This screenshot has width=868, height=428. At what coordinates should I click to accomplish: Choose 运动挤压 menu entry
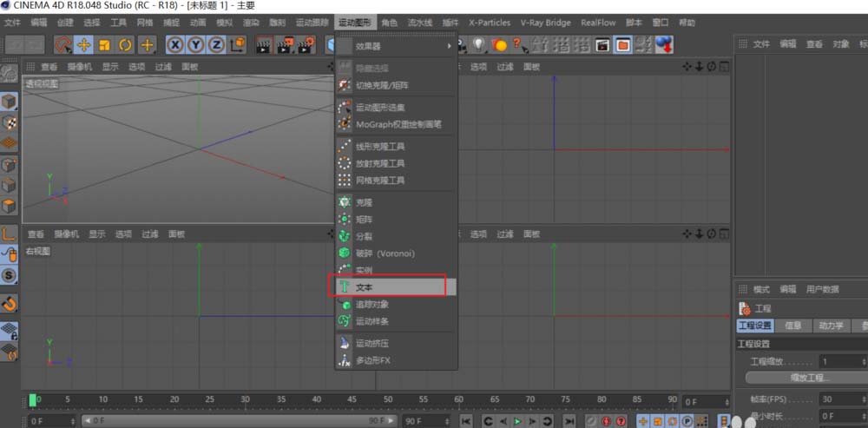[x=396, y=343]
